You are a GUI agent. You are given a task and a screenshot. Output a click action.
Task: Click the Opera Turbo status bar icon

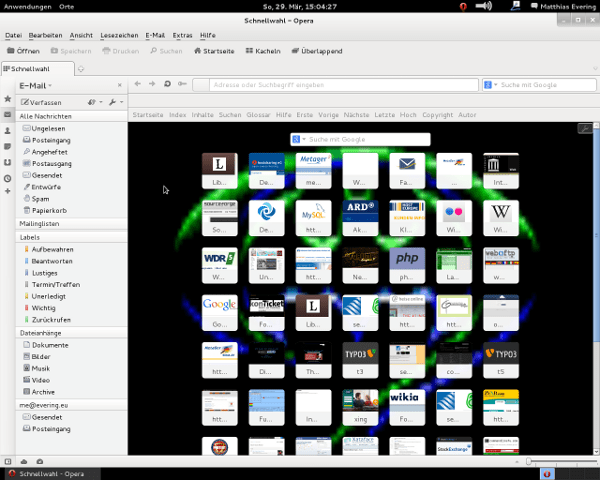[40, 462]
